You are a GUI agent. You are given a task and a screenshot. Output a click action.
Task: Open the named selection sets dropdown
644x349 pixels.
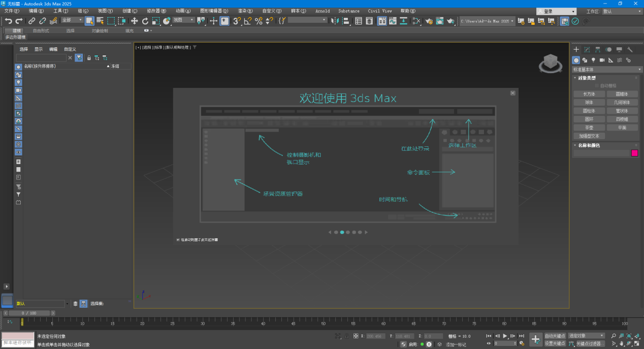pos(308,20)
